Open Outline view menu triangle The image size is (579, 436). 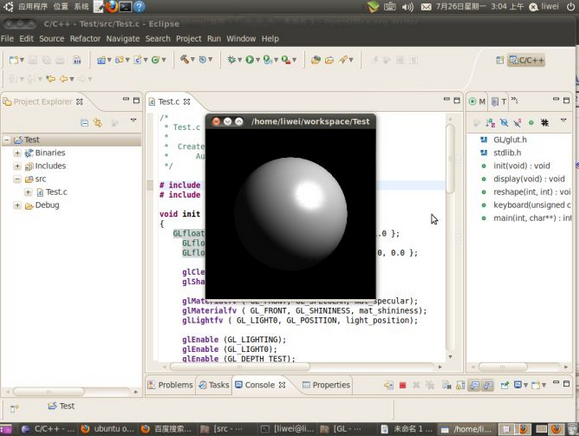coord(563,120)
